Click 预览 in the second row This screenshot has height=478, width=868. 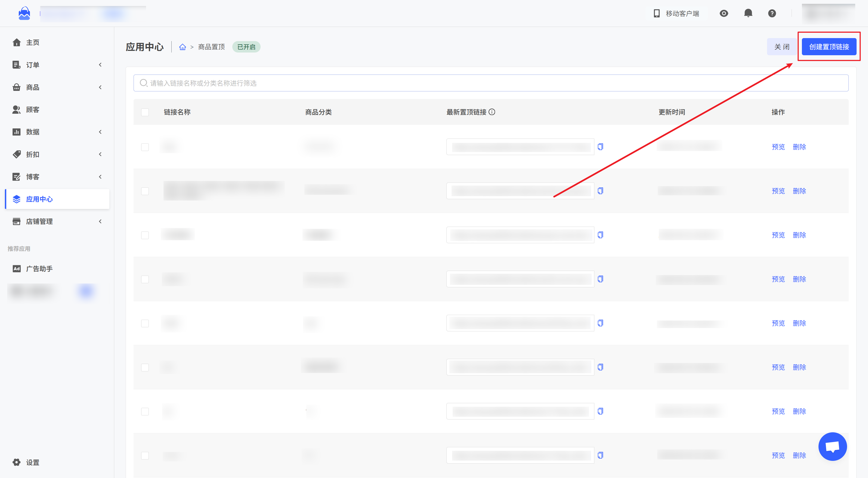pyautogui.click(x=778, y=191)
